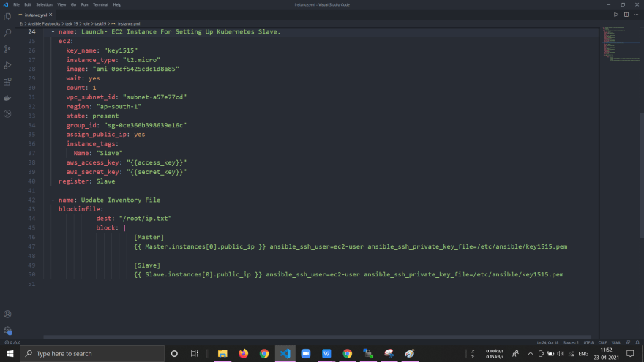Open the Manage gear icon
Image resolution: width=644 pixels, height=362 pixels.
coord(7,330)
